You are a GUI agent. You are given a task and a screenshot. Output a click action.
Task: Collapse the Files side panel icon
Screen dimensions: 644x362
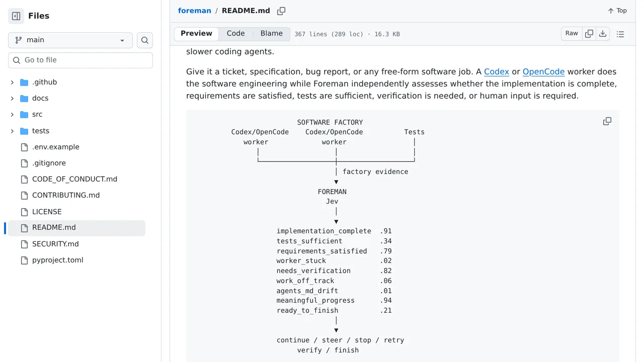click(x=16, y=16)
